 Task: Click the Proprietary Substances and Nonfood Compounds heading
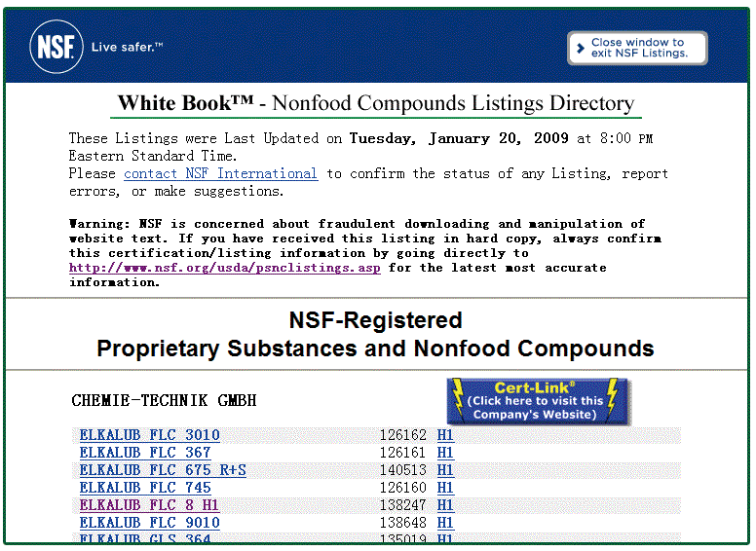point(375,349)
